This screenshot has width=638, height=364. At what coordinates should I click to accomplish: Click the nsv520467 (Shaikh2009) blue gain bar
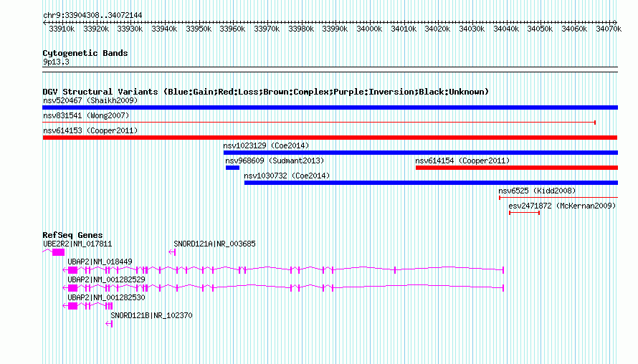click(x=330, y=107)
